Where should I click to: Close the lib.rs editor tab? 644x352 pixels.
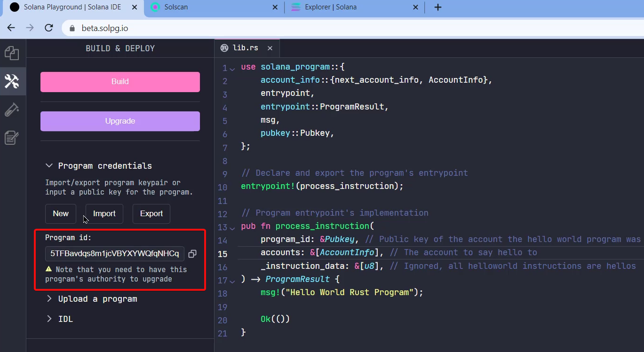pos(270,48)
